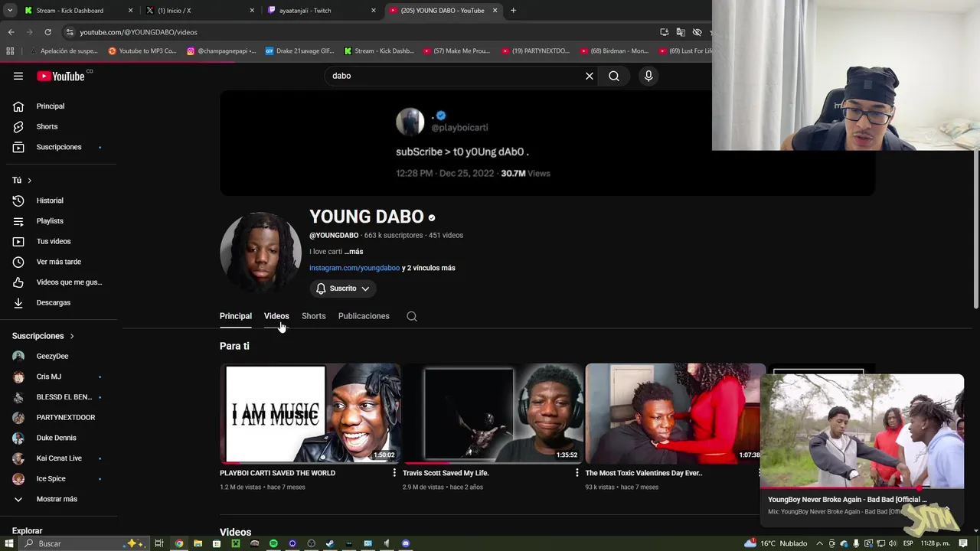Click the page vertical scrollbar
980x551 pixels.
coord(975,230)
